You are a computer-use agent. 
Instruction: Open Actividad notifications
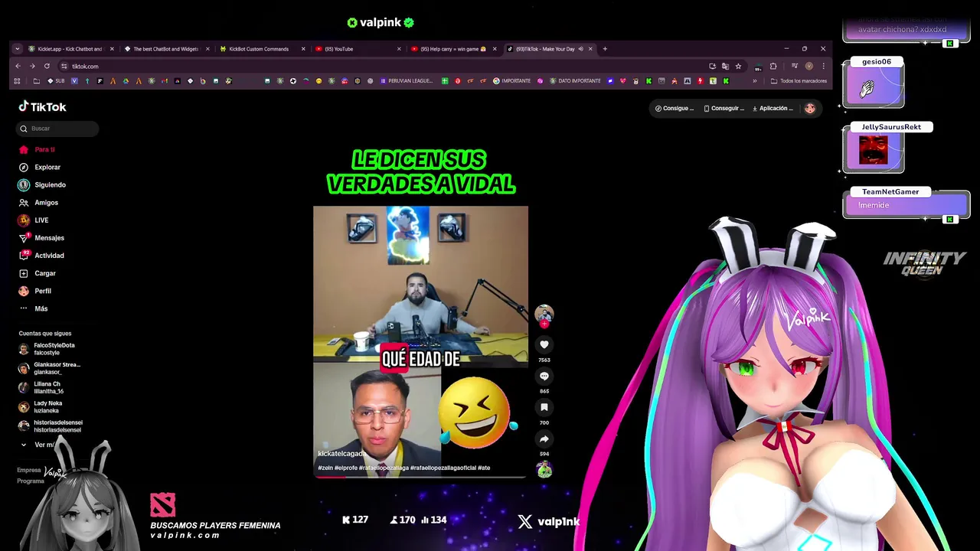click(x=41, y=255)
